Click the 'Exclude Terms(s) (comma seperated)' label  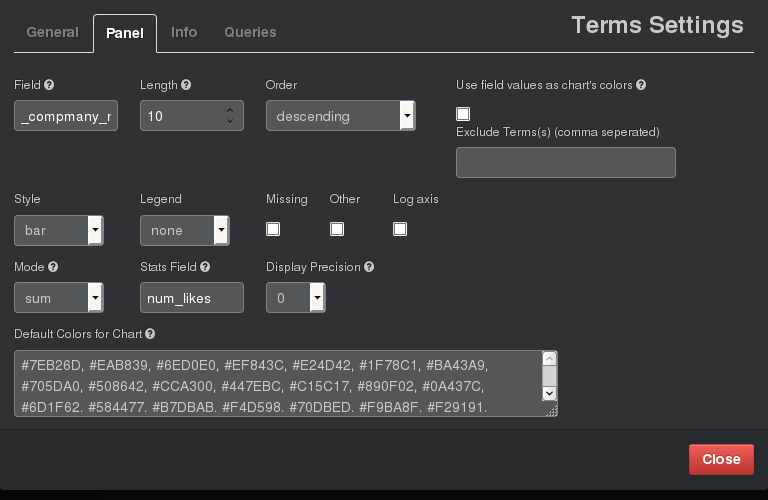pos(557,132)
